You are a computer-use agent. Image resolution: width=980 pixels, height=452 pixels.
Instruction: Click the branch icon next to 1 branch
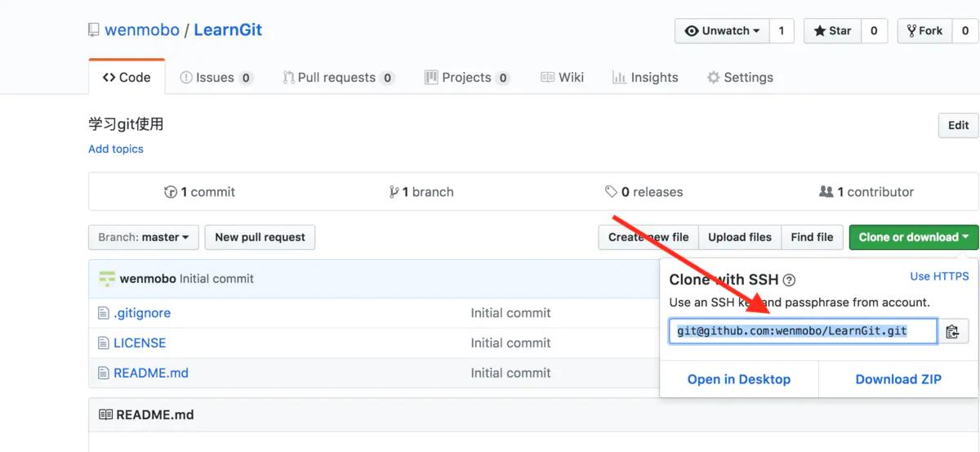click(x=394, y=192)
